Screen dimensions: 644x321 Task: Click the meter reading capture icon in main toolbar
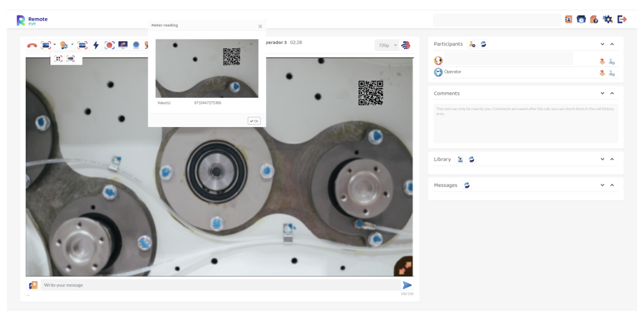click(82, 45)
